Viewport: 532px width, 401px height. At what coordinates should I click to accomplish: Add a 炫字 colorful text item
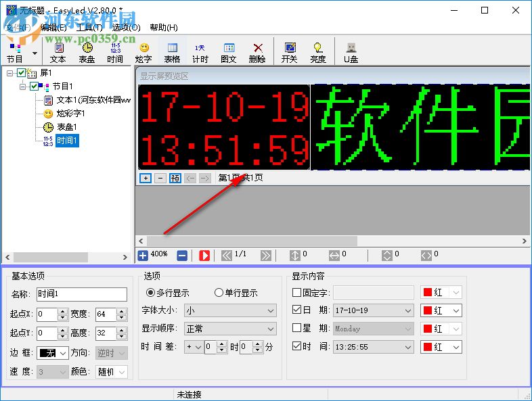(143, 53)
